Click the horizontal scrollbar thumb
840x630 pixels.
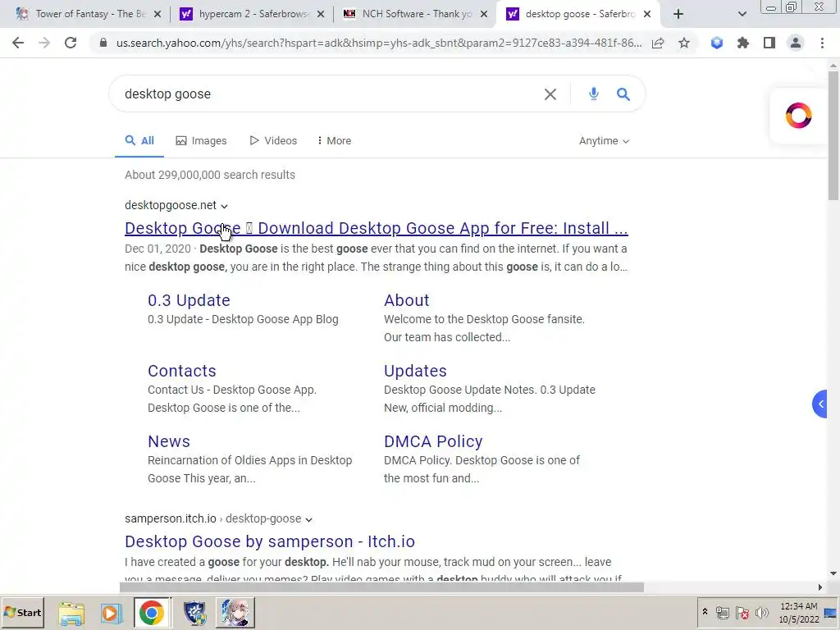pyautogui.click(x=381, y=587)
